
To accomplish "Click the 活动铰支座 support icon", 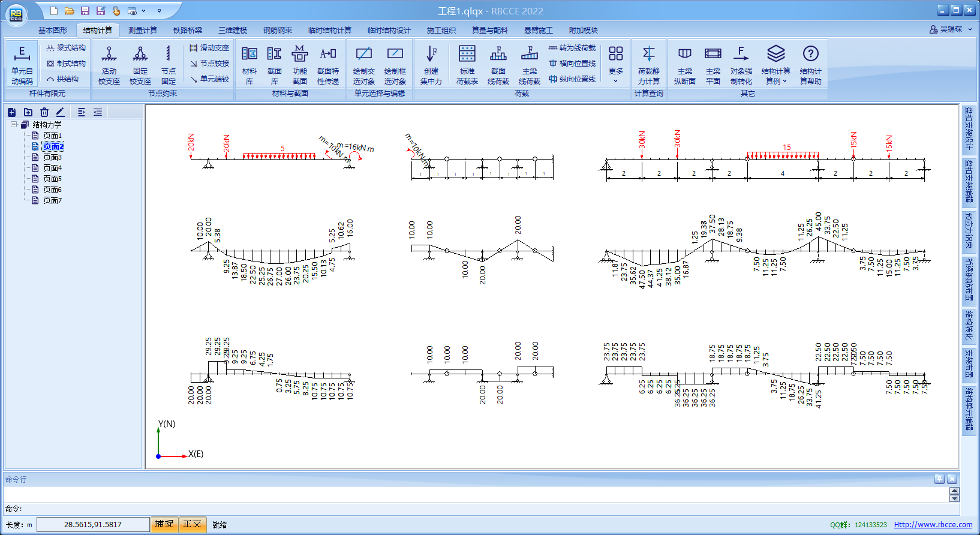I will click(x=109, y=65).
